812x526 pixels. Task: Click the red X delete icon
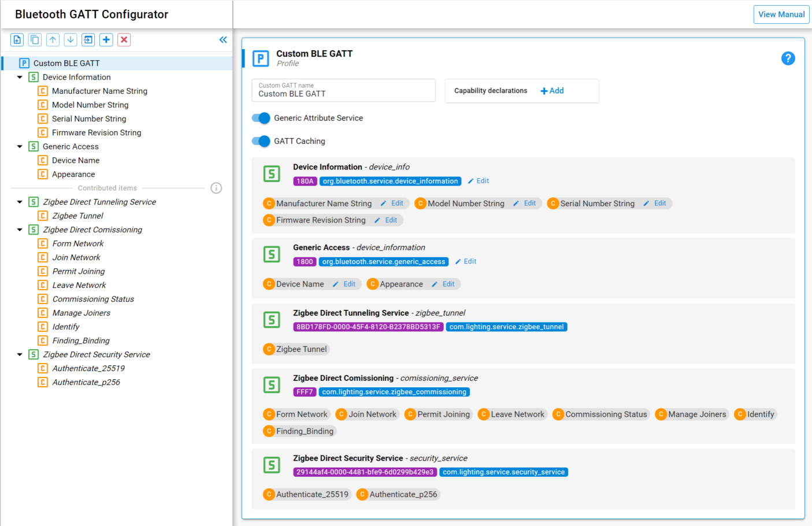pyautogui.click(x=124, y=40)
